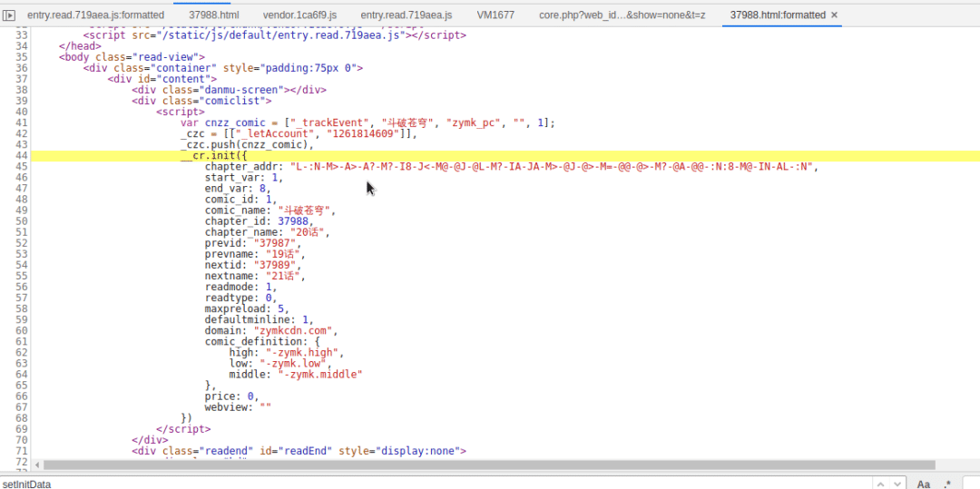Jump to next search match arrow
Viewport: 980px width, 489px height.
tap(898, 484)
